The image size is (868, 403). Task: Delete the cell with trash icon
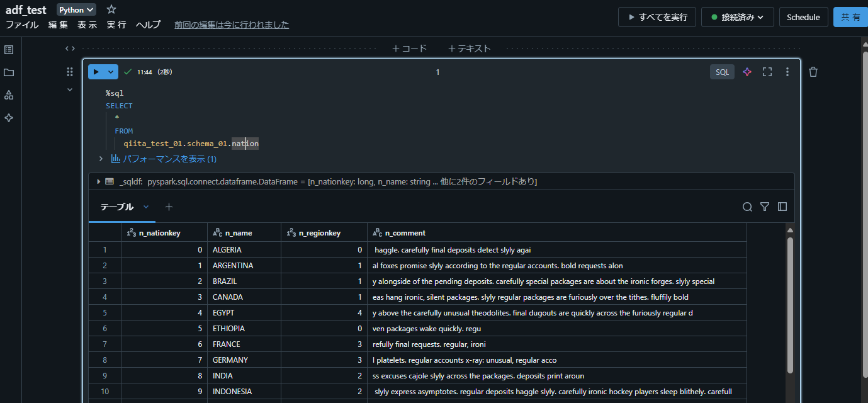click(x=813, y=72)
